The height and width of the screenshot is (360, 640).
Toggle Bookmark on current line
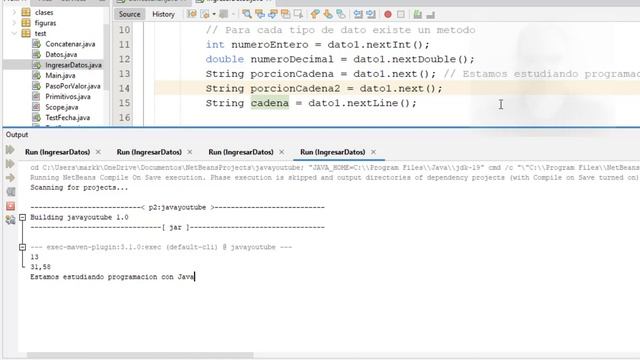coord(341,14)
